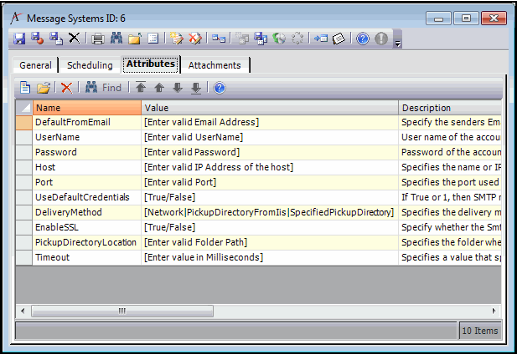This screenshot has width=517, height=364.
Task: Click the open folder icon in attributes toolbar
Action: (43, 88)
